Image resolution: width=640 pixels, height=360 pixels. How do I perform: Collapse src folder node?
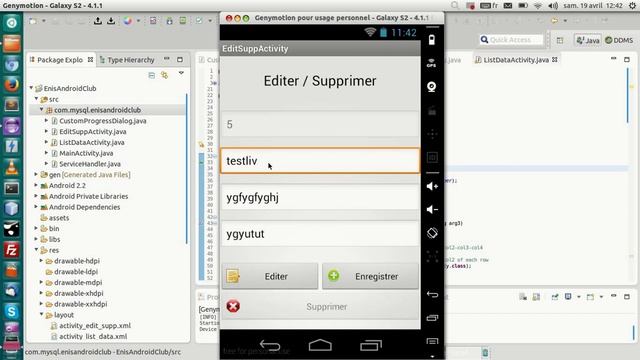[x=36, y=99]
